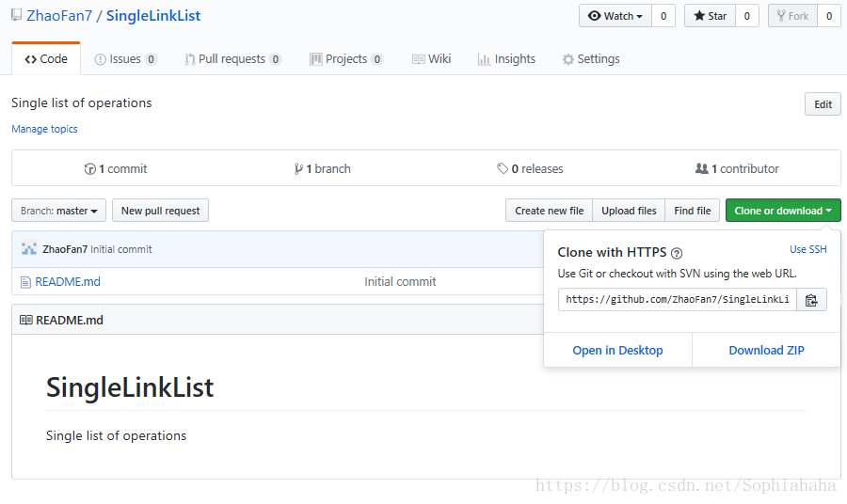Switch to Use SSH

[808, 249]
